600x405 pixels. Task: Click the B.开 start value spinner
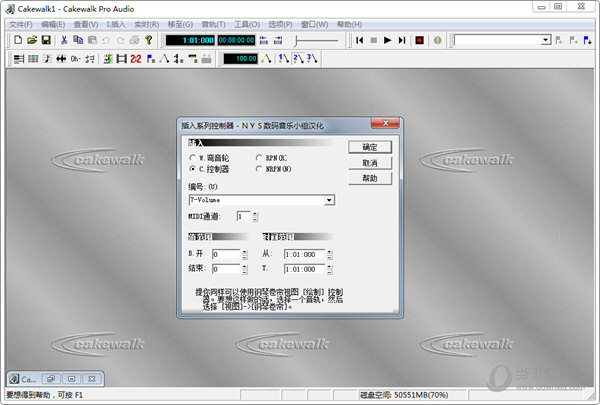click(244, 255)
